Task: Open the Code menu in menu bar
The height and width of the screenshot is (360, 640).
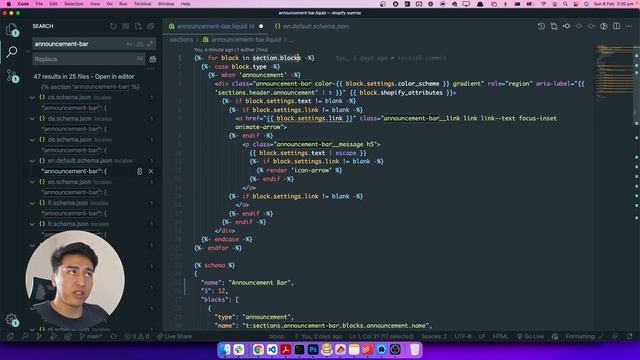Action: tap(23, 4)
